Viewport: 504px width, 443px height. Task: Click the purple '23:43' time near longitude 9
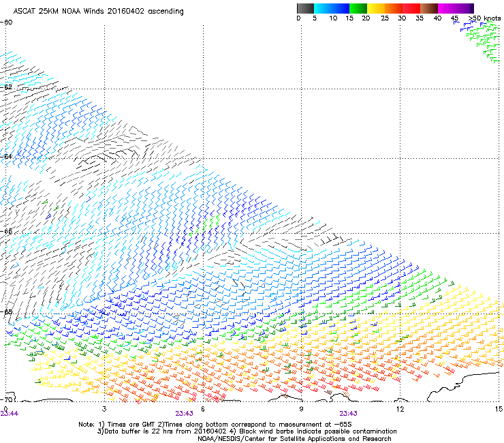349,414
